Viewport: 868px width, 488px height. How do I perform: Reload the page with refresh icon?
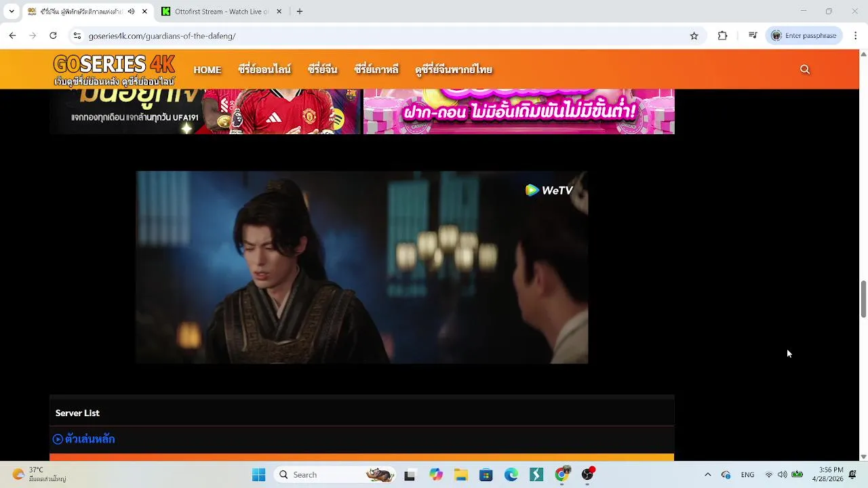(x=53, y=36)
